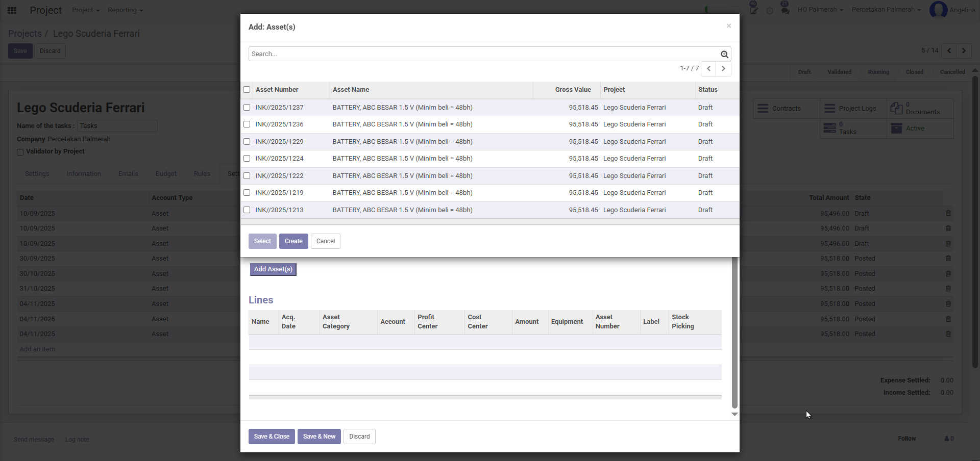Image resolution: width=980 pixels, height=461 pixels.
Task: Go to next page of asset list
Action: [723, 69]
